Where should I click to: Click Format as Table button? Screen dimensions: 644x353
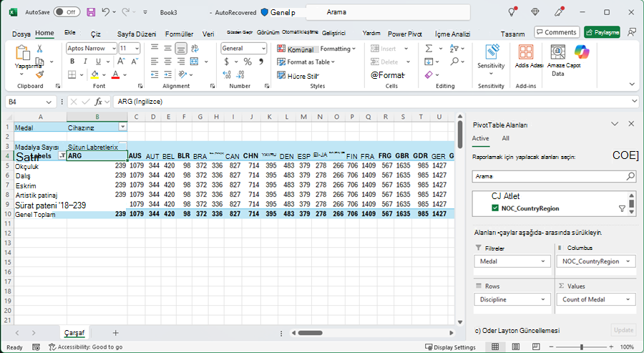click(306, 62)
